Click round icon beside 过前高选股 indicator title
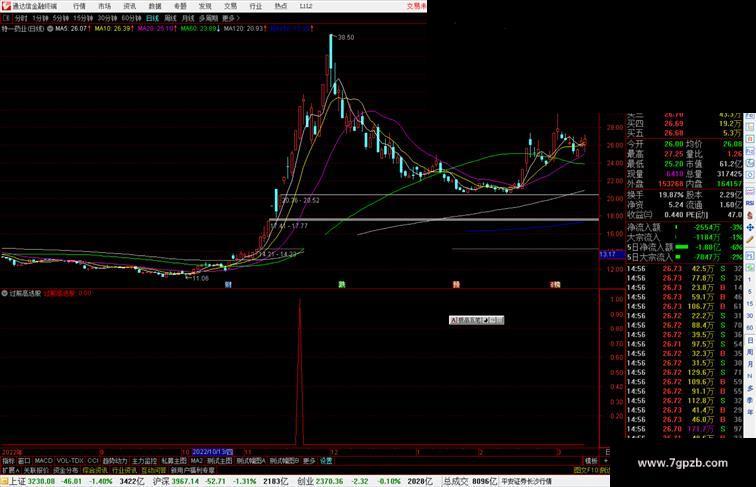This screenshot has width=756, height=487. pyautogui.click(x=4, y=293)
